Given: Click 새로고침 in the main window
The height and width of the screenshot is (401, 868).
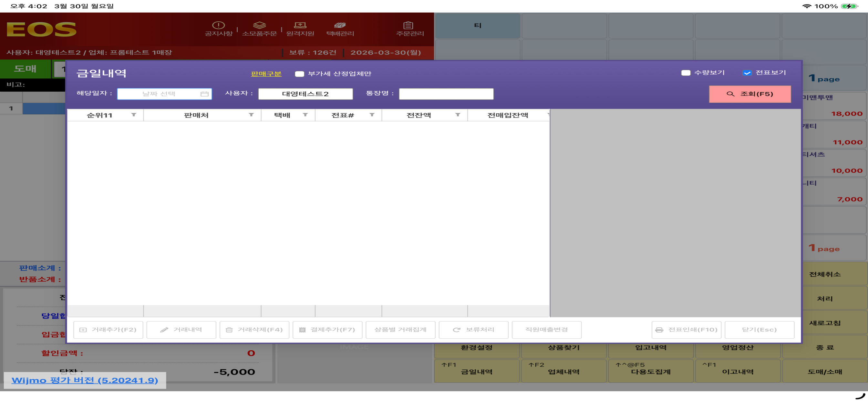Looking at the screenshot, I should click(x=825, y=323).
